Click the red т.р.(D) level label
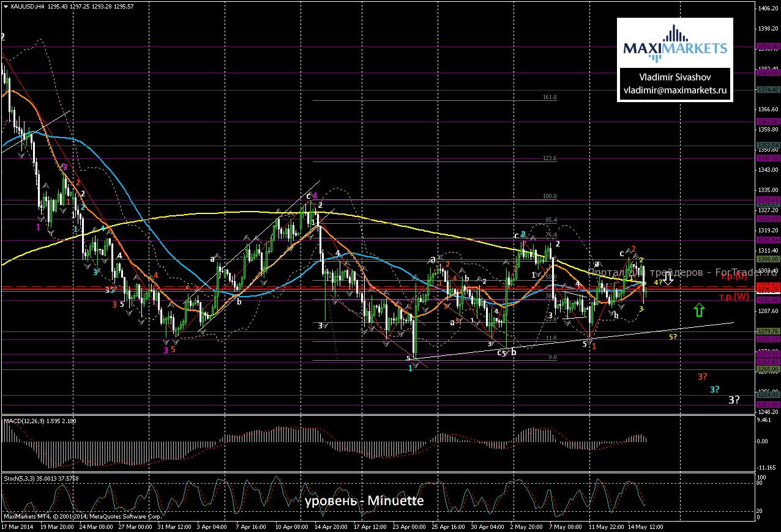 coord(734,277)
